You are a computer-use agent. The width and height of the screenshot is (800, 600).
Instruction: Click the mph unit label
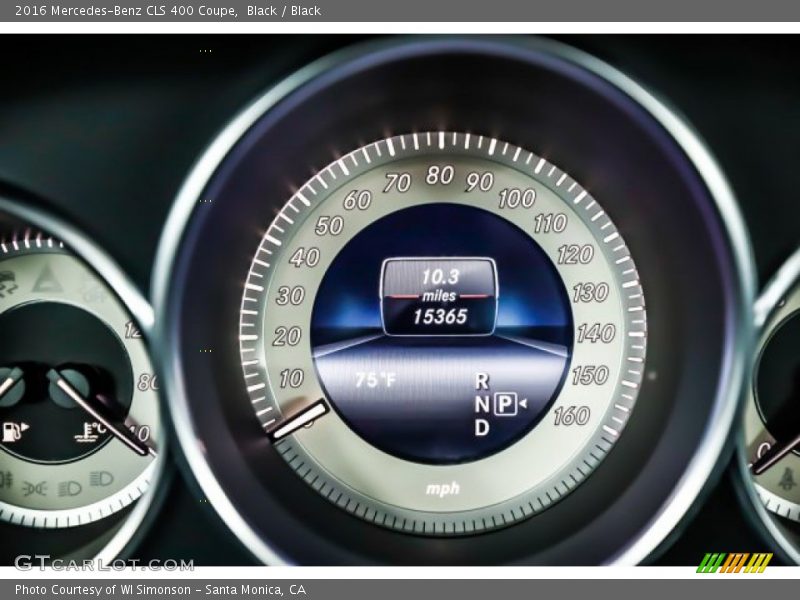pyautogui.click(x=442, y=489)
